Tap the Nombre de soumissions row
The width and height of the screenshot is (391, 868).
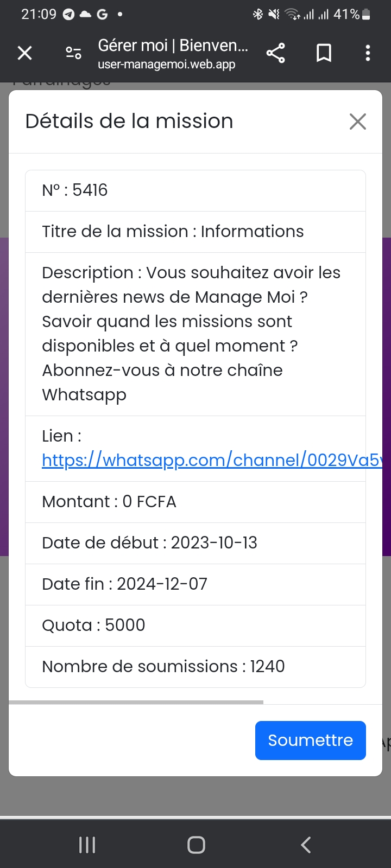tap(195, 667)
